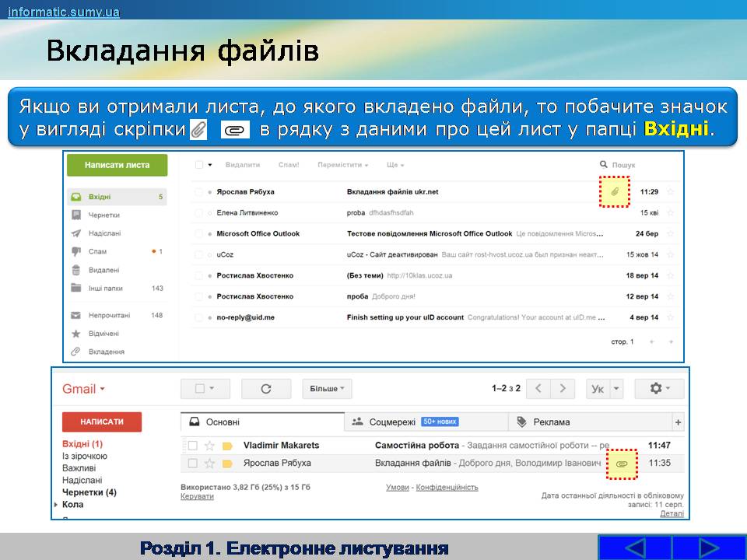
Task: Click paperclip icon in Gmail message row
Action: pyautogui.click(x=621, y=464)
